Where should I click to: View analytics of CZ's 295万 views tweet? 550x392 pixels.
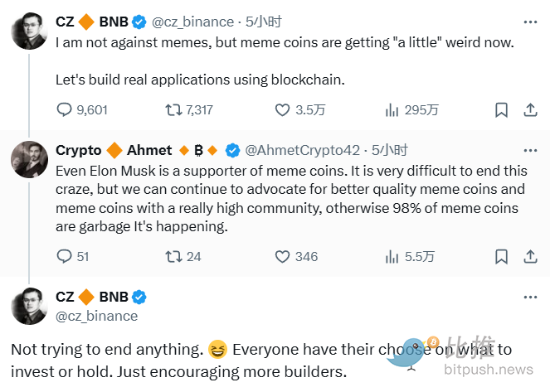[393, 110]
